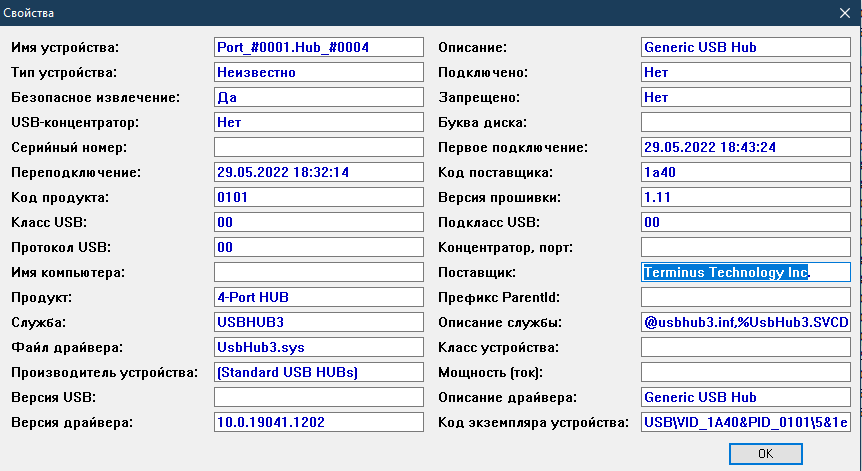Select the Продукт field 4-Port HUB

[x=319, y=297]
